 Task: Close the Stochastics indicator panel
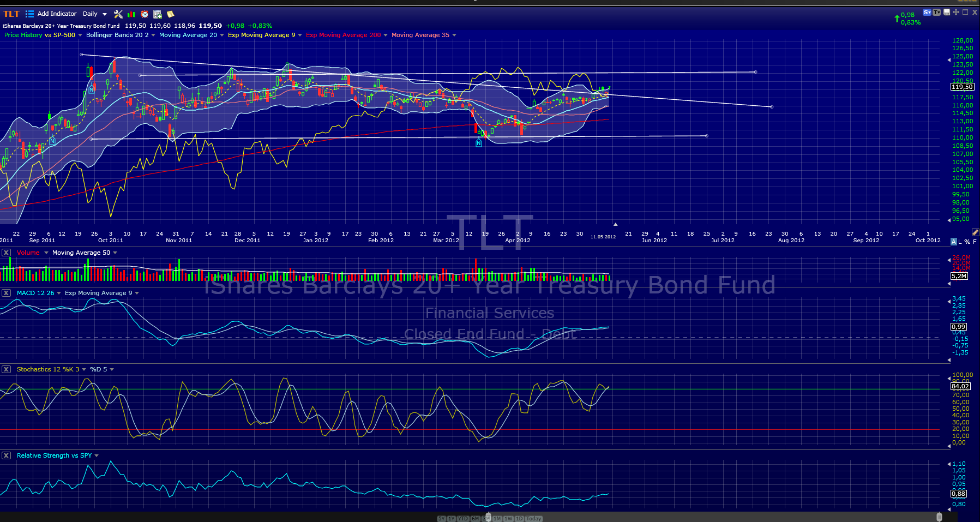(x=6, y=369)
